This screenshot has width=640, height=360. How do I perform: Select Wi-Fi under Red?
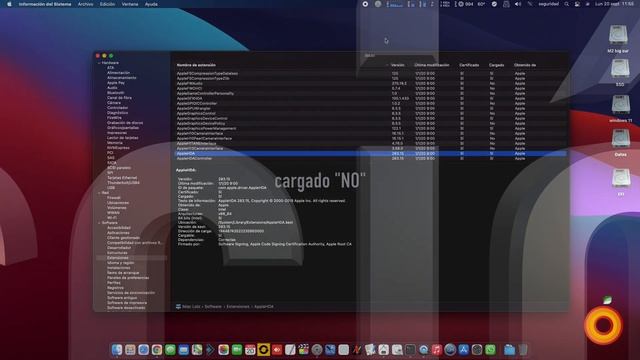[x=112, y=218]
